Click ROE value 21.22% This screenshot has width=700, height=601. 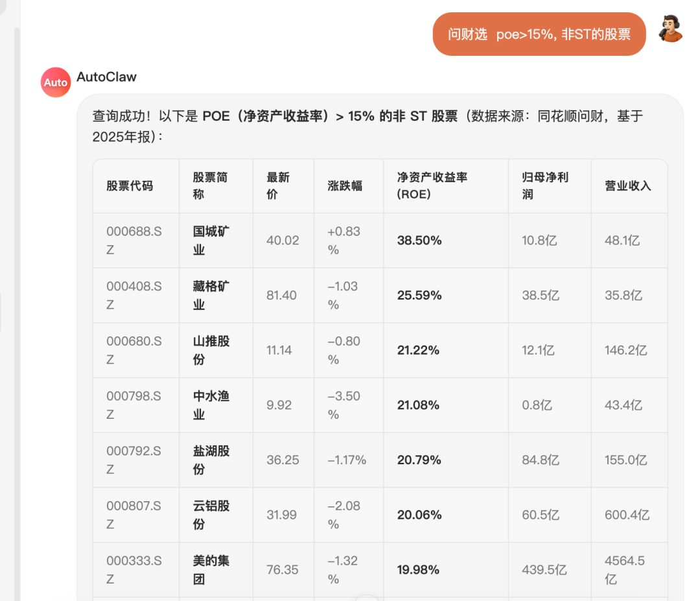click(x=418, y=351)
